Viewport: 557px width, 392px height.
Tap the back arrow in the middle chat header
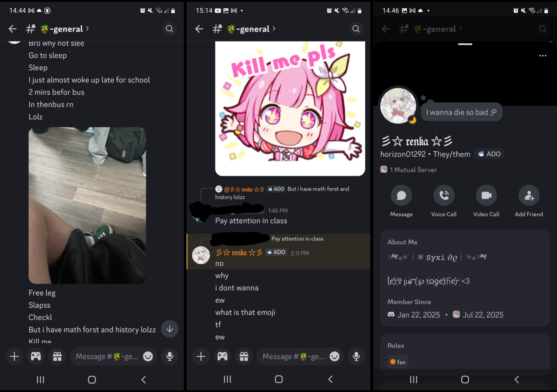199,29
